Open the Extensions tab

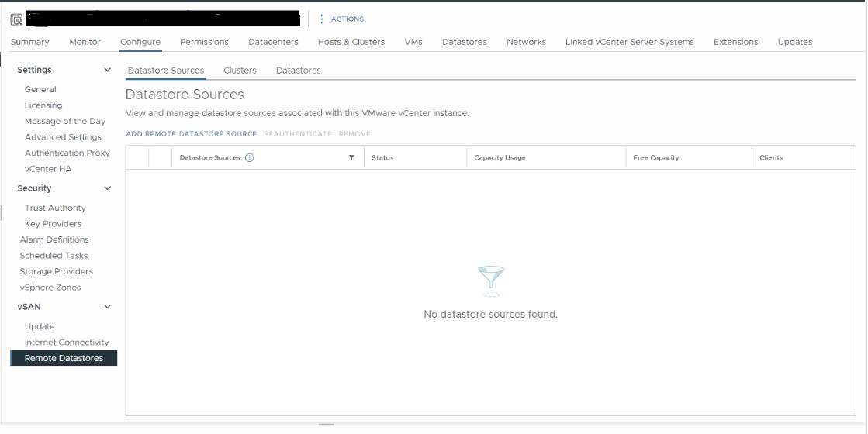pos(735,42)
